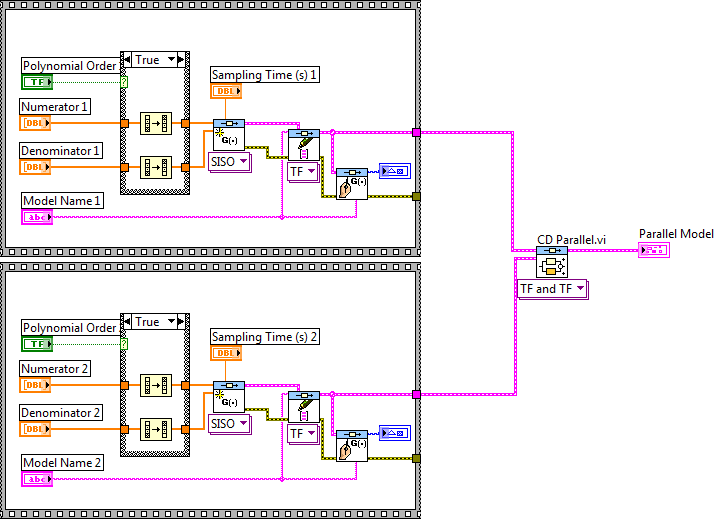Open the top case structure's True selector dropdown

pyautogui.click(x=171, y=59)
